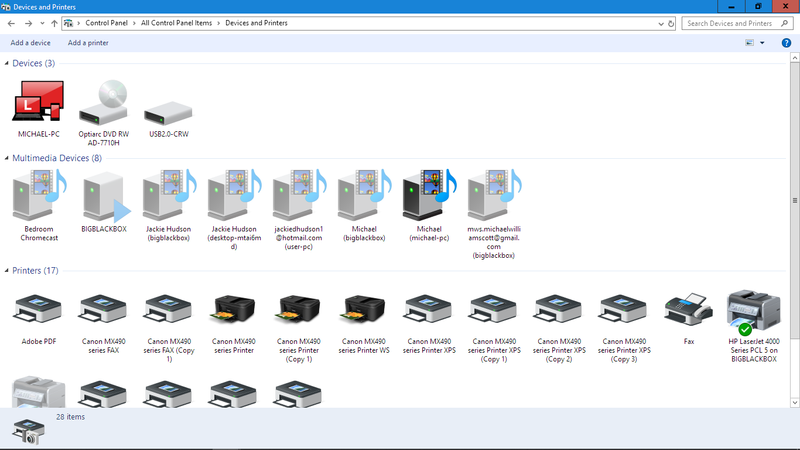Select Canon MX490 series FAX printer
This screenshot has height=450, width=800.
point(104,308)
